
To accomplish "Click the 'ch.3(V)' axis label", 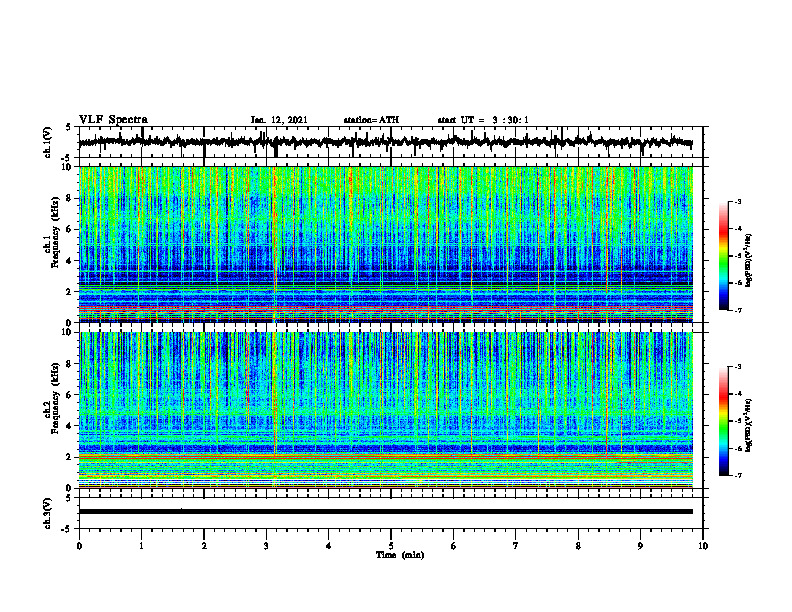I will (x=48, y=514).
